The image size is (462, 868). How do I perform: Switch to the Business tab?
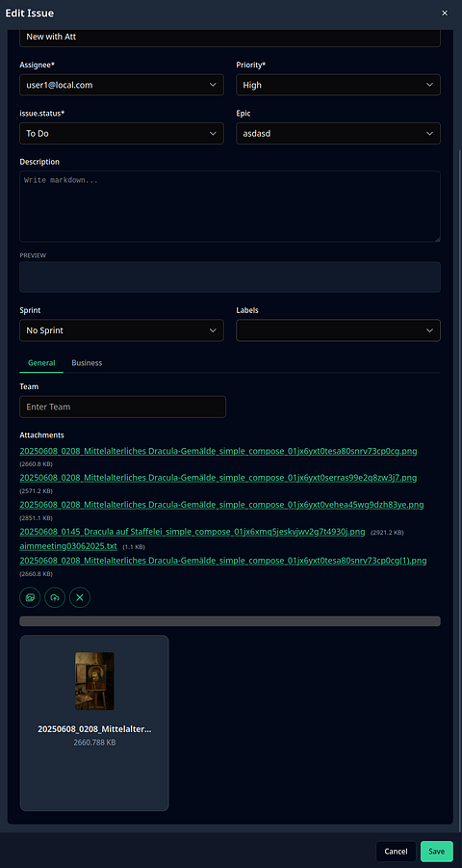pyautogui.click(x=87, y=363)
